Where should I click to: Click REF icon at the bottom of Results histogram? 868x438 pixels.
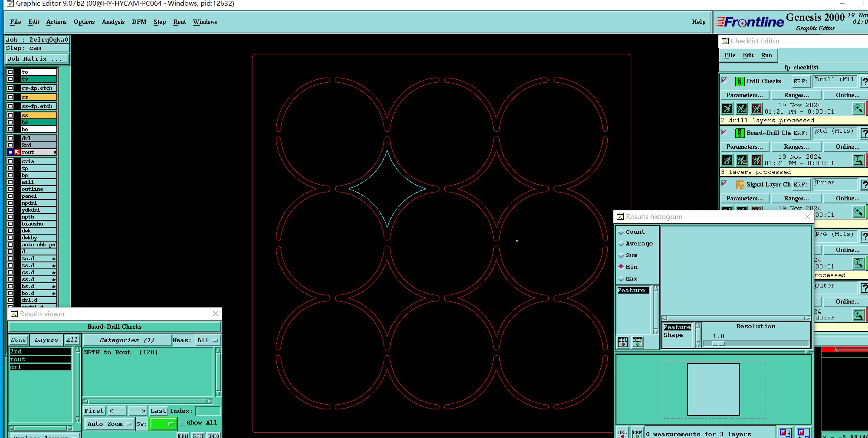click(x=637, y=433)
